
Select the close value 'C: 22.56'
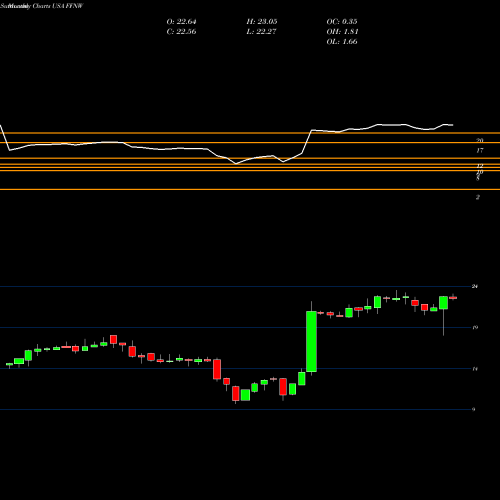pos(181,32)
